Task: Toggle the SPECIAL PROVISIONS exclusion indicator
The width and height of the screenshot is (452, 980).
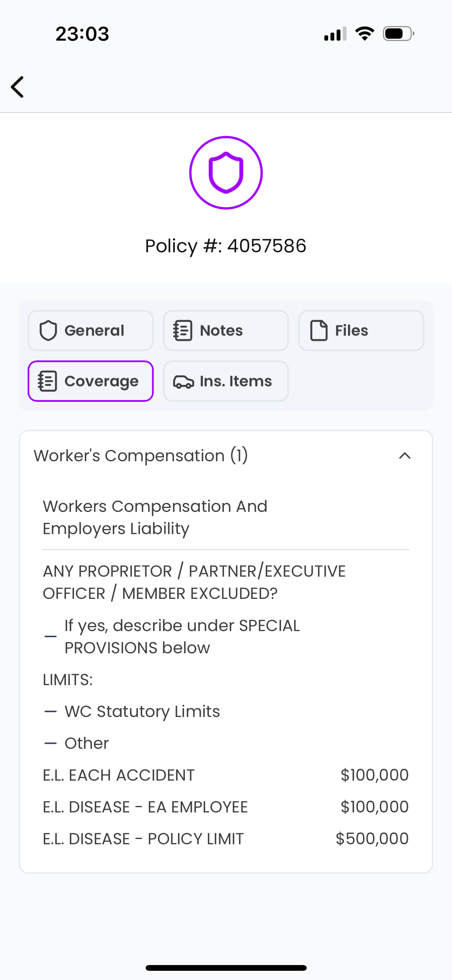Action: click(x=51, y=636)
